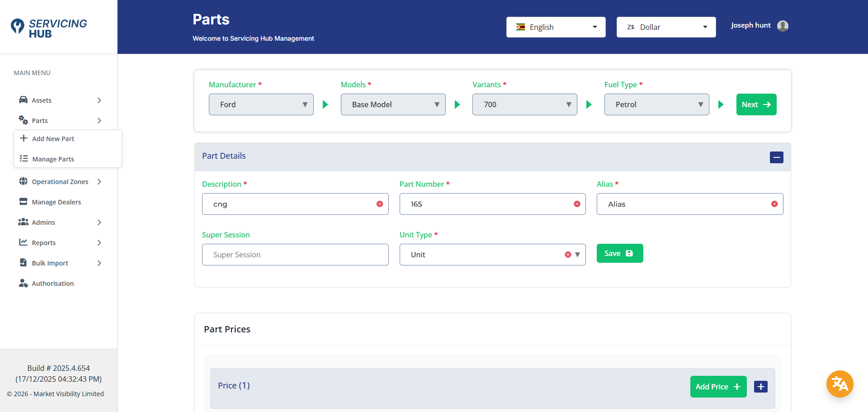The height and width of the screenshot is (412, 868).
Task: Click the orange translate floating icon
Action: coord(840,384)
